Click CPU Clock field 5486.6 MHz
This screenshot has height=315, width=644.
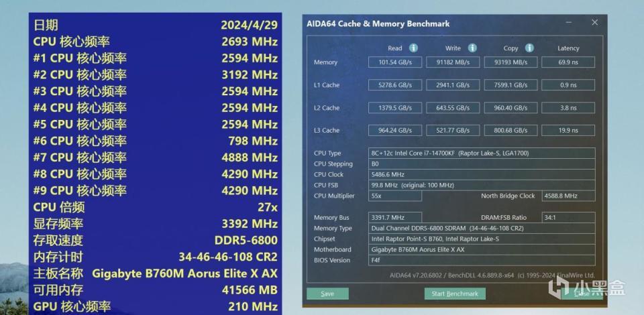tap(482, 175)
